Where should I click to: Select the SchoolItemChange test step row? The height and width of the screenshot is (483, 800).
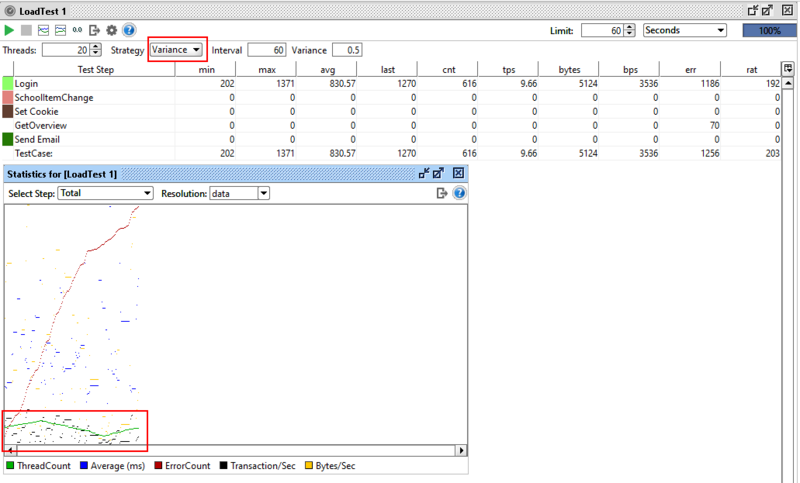[391, 97]
